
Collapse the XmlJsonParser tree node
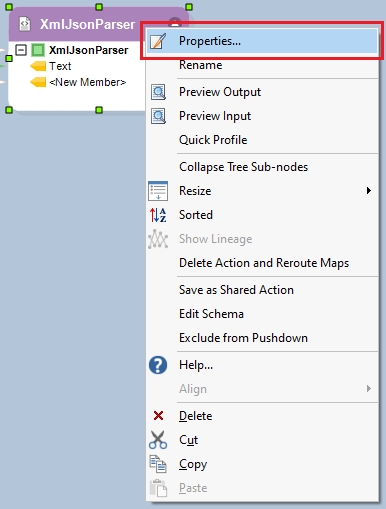pyautogui.click(x=21, y=50)
